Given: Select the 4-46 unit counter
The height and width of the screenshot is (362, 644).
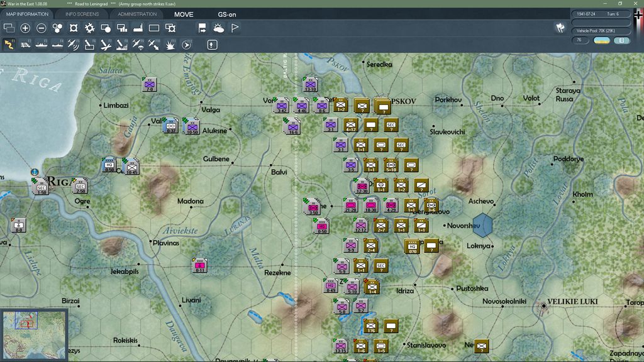Looking at the screenshot, I should (x=301, y=106).
